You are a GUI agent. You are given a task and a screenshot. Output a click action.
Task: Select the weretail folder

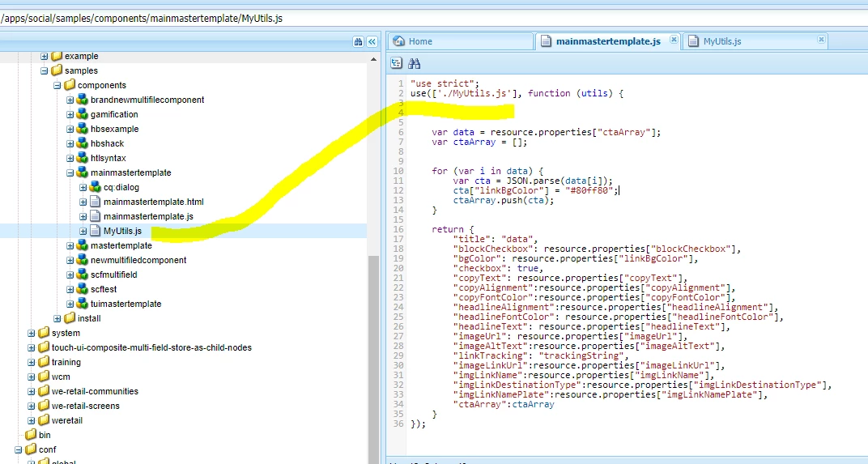67,420
